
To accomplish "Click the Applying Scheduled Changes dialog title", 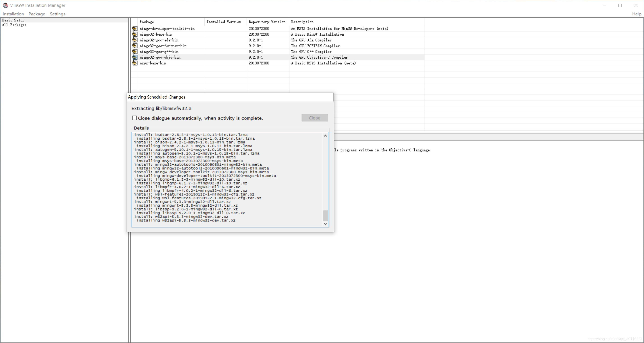I will click(157, 97).
